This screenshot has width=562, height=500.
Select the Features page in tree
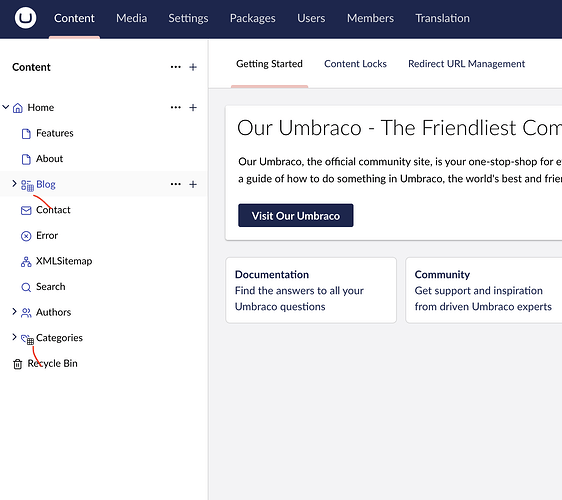click(x=54, y=133)
